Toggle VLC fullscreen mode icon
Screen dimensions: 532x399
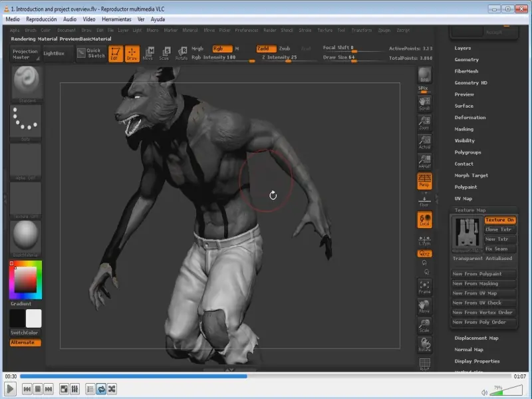click(64, 389)
